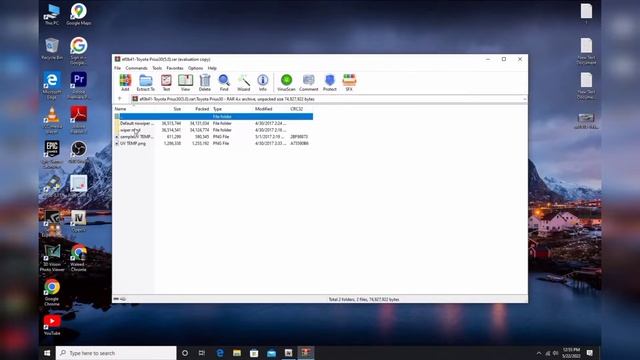The width and height of the screenshot is (640, 360).
Task: Open the notification center icon
Action: 589,353
